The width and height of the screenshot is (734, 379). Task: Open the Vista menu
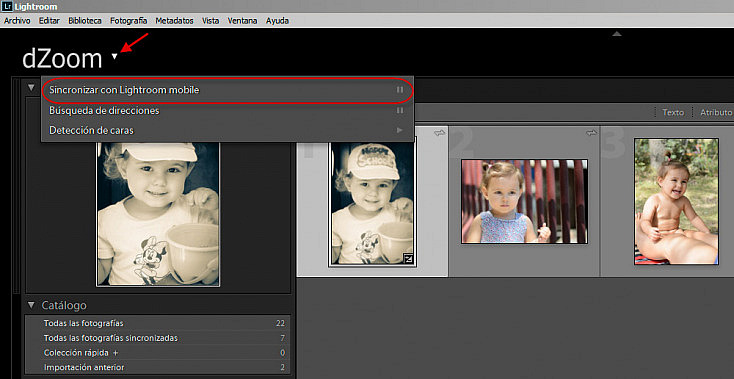click(x=211, y=21)
